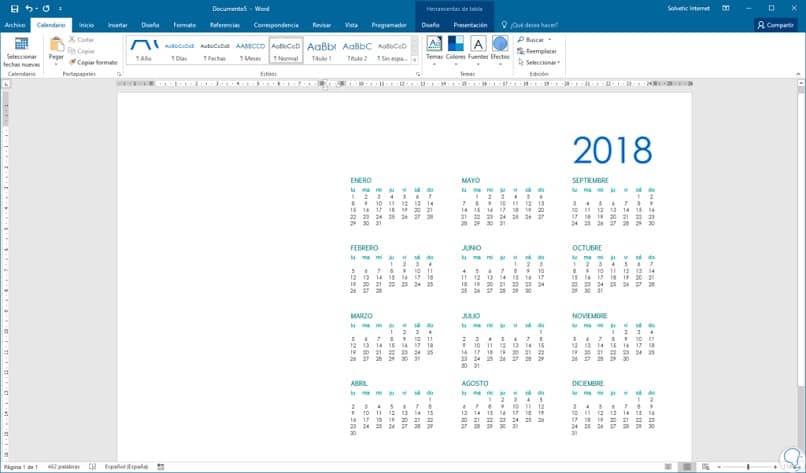
Task: Apply the Año style
Action: (144, 50)
